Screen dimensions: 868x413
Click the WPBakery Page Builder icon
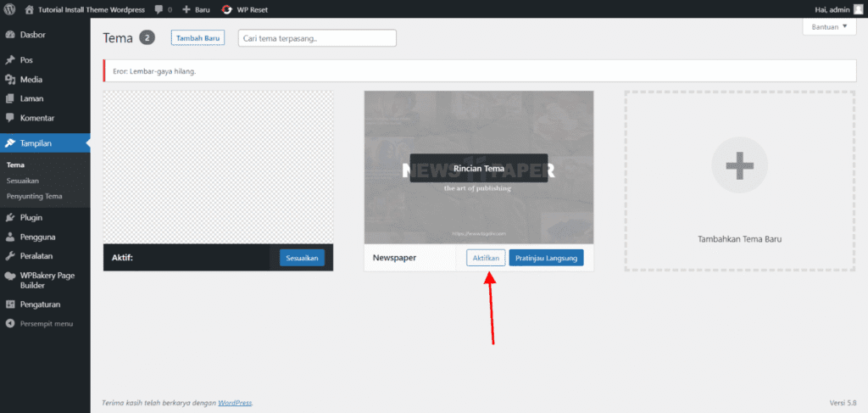(10, 276)
